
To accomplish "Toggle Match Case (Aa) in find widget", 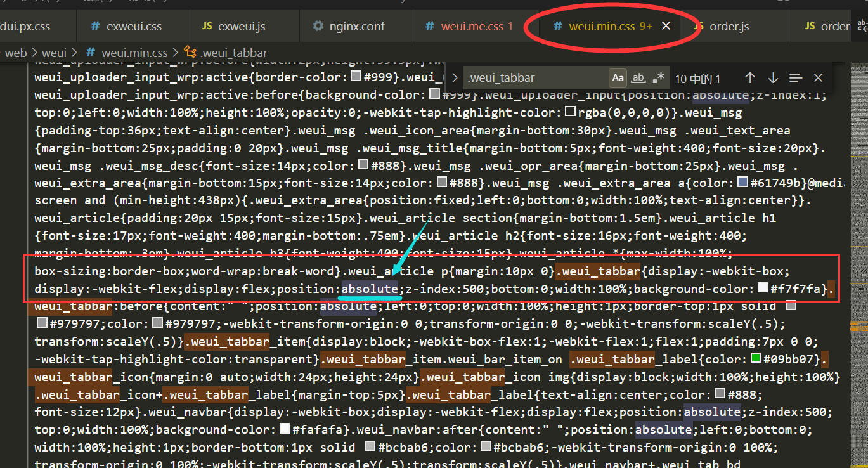I will (618, 78).
